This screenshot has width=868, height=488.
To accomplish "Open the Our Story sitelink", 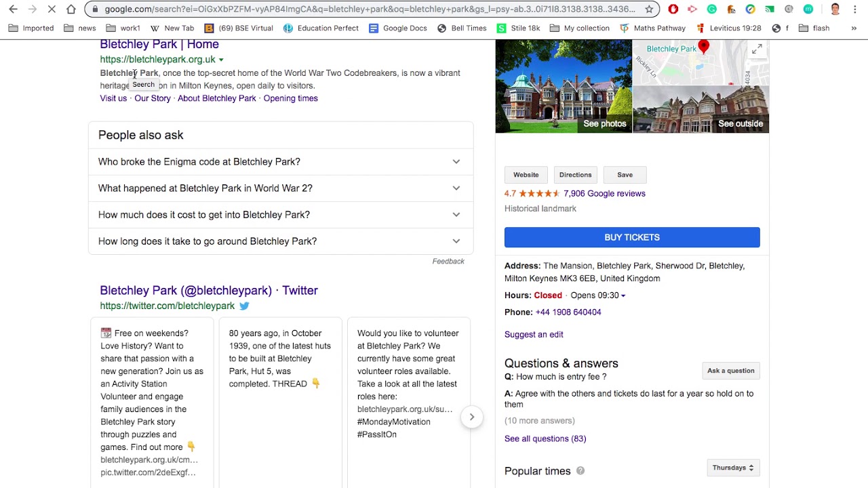I will tap(153, 98).
